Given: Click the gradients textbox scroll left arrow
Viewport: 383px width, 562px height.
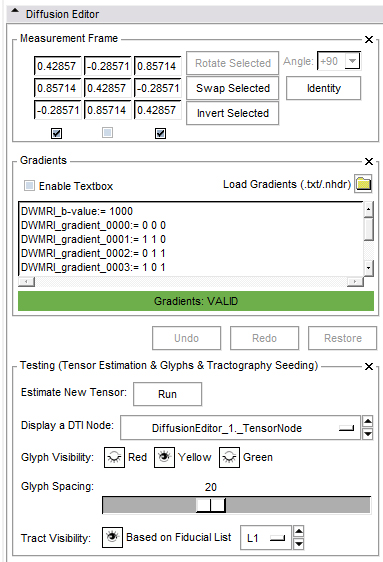Looking at the screenshot, I should [27, 282].
